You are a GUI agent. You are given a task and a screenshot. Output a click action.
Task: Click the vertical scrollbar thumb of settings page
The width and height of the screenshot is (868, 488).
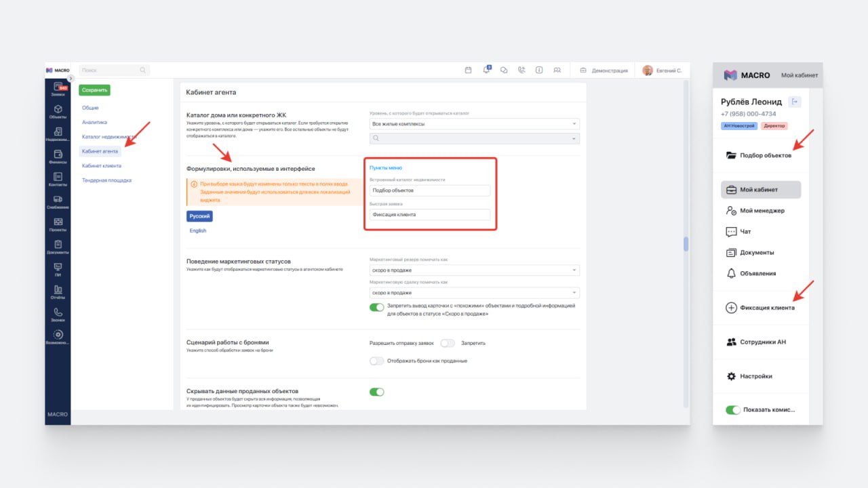click(x=685, y=244)
